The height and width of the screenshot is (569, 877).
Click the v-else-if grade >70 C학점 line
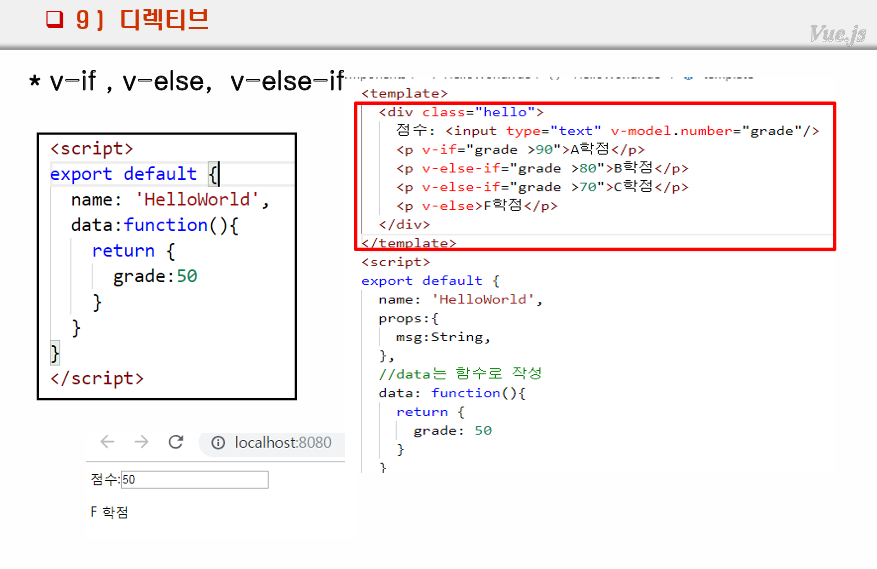543,187
